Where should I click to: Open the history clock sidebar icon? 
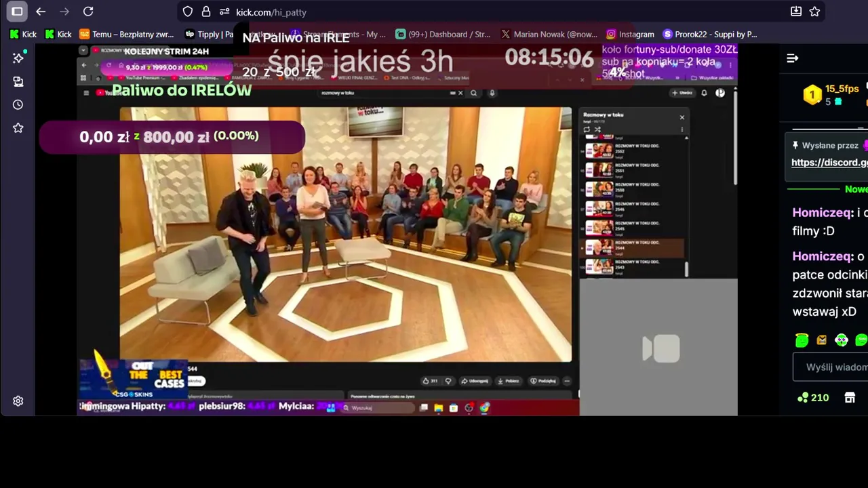coord(18,104)
